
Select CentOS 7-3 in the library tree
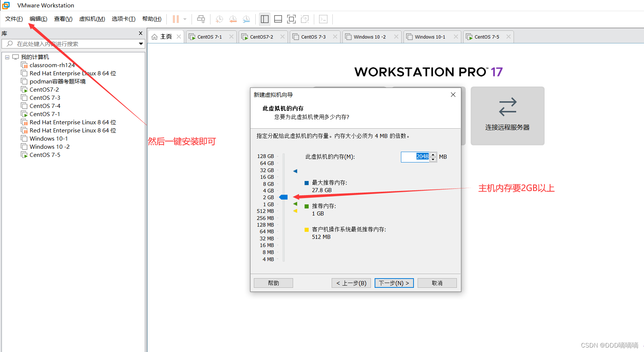pyautogui.click(x=45, y=98)
